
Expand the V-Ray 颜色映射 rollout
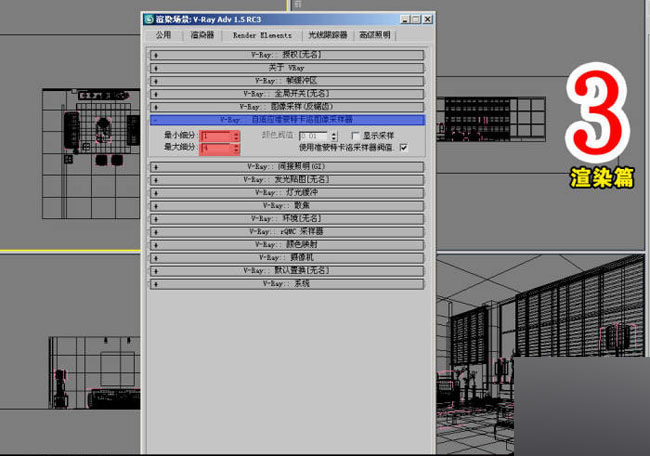point(287,245)
